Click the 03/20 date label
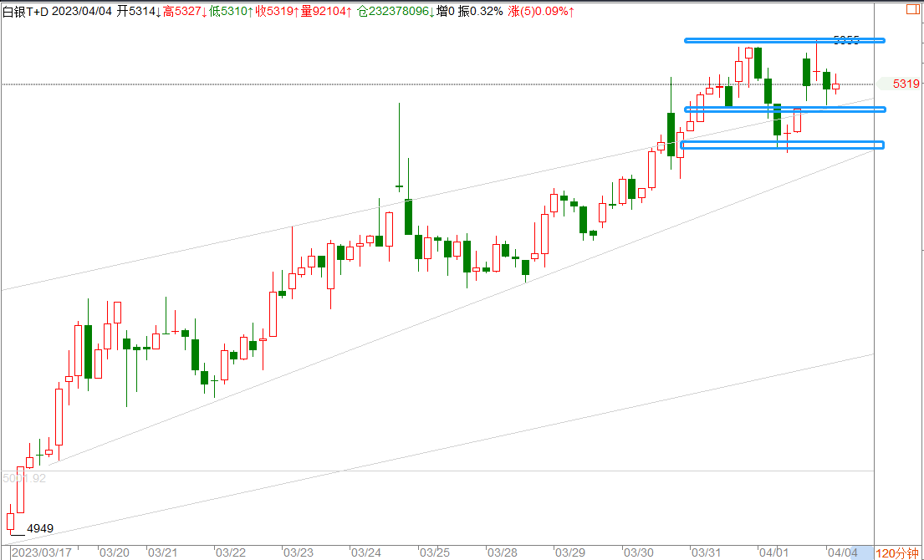 [115, 553]
